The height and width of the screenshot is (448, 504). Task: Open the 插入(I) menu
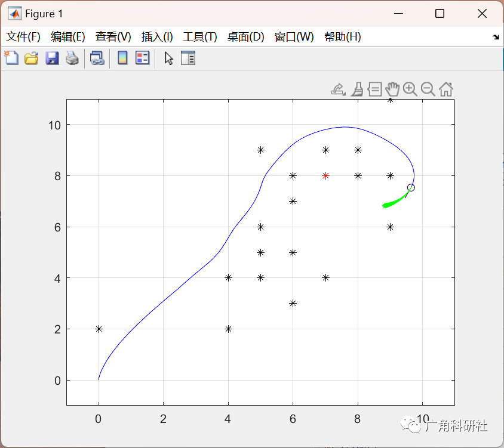157,37
